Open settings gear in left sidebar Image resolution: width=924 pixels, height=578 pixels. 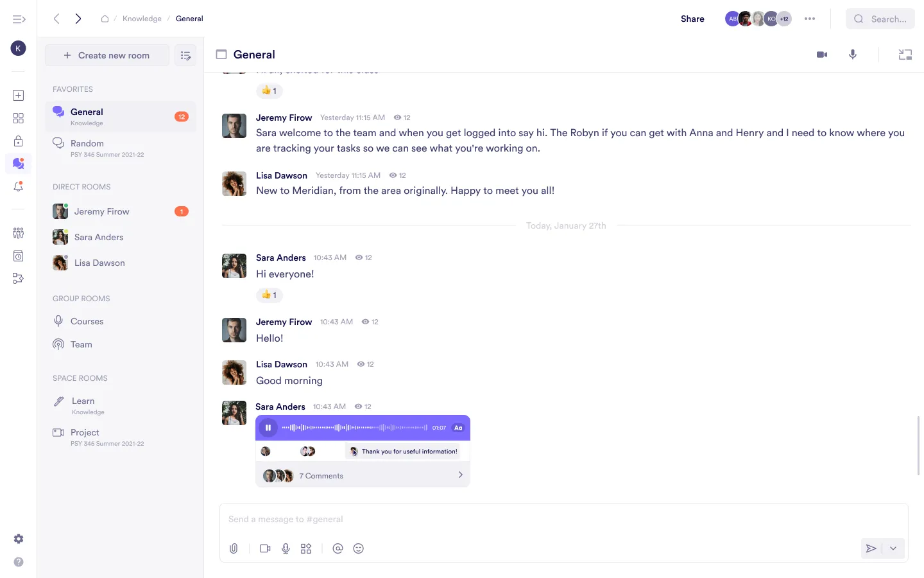tap(19, 539)
